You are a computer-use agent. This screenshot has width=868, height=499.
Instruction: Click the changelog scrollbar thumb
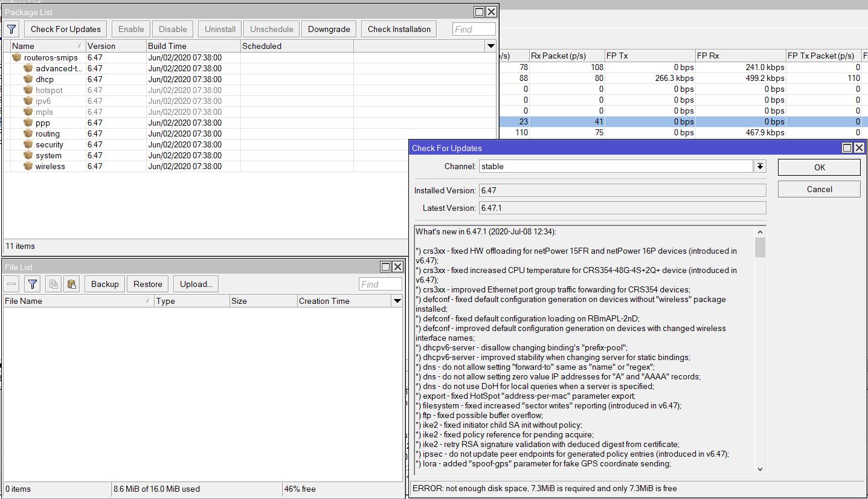tap(760, 248)
